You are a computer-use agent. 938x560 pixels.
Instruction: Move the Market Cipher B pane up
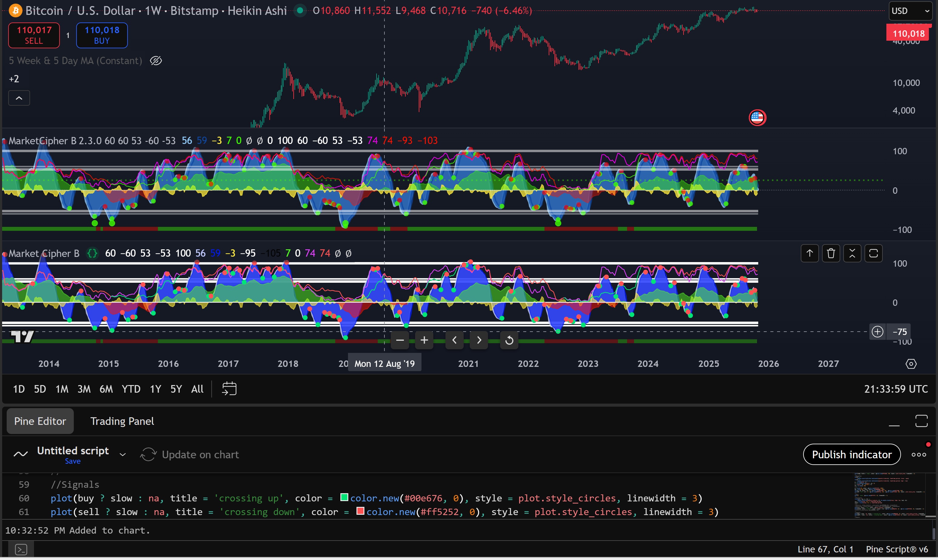809,253
